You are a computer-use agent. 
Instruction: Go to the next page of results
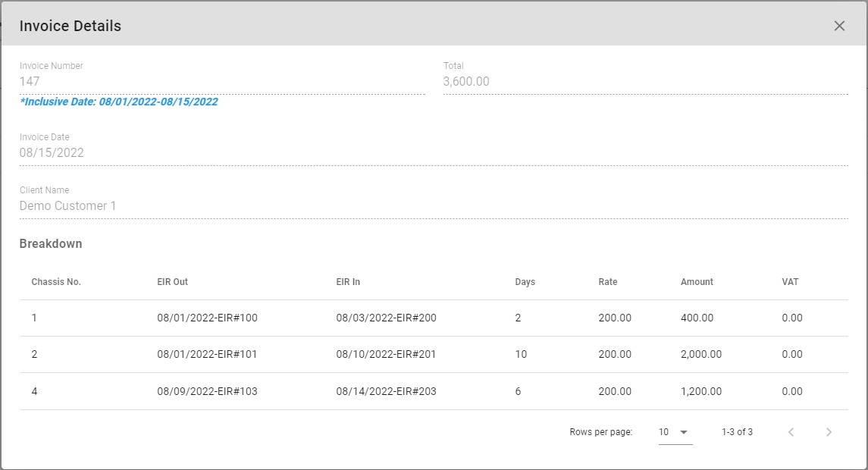829,432
